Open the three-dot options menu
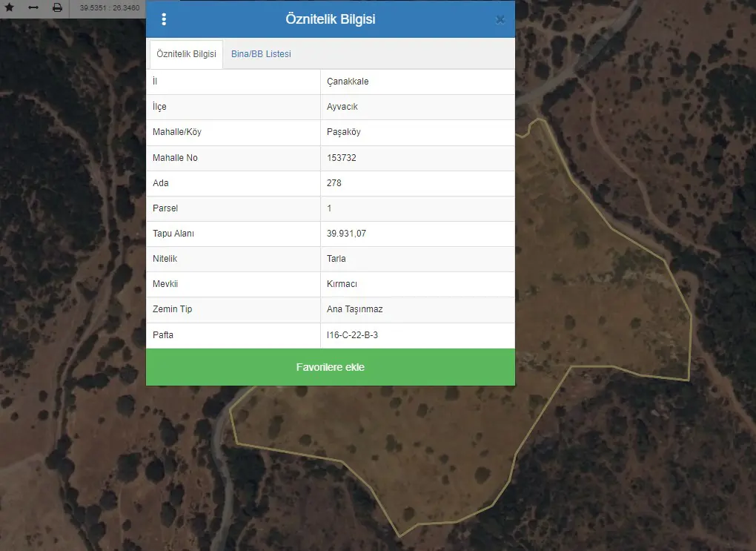The image size is (756, 551). pos(164,19)
